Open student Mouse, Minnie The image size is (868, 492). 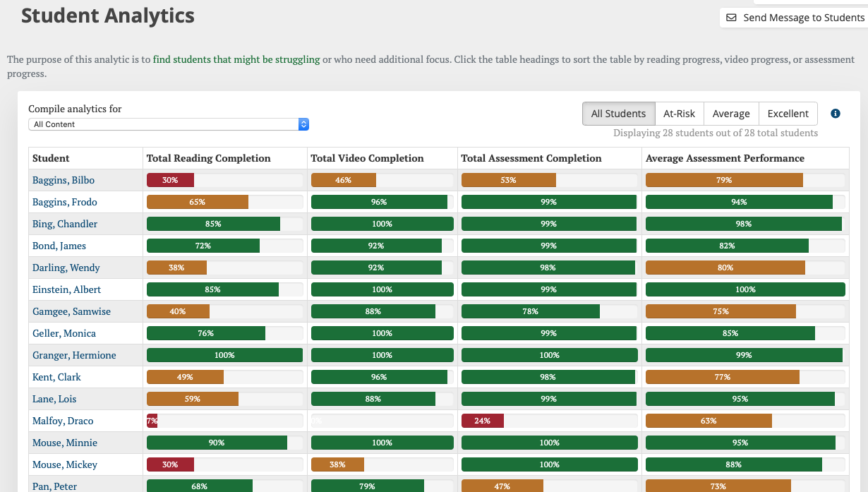pyautogui.click(x=65, y=443)
